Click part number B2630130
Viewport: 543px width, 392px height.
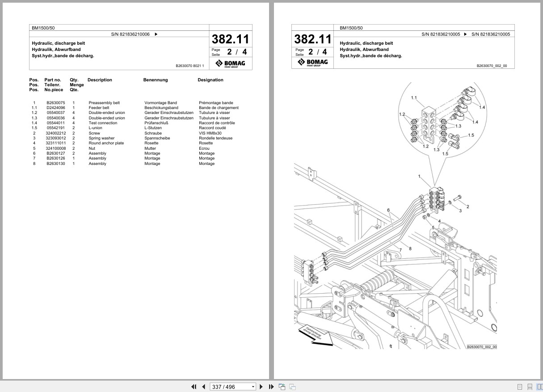[x=56, y=164]
